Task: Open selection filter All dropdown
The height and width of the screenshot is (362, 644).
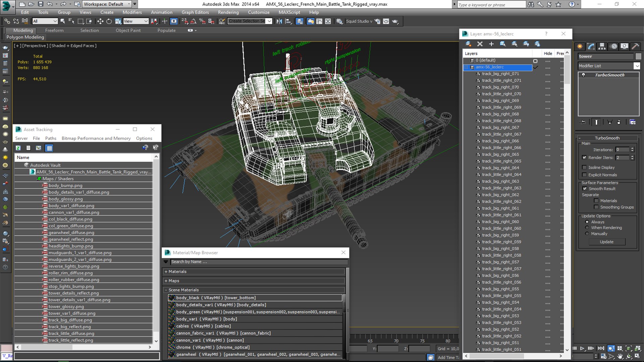Action: coord(45,21)
